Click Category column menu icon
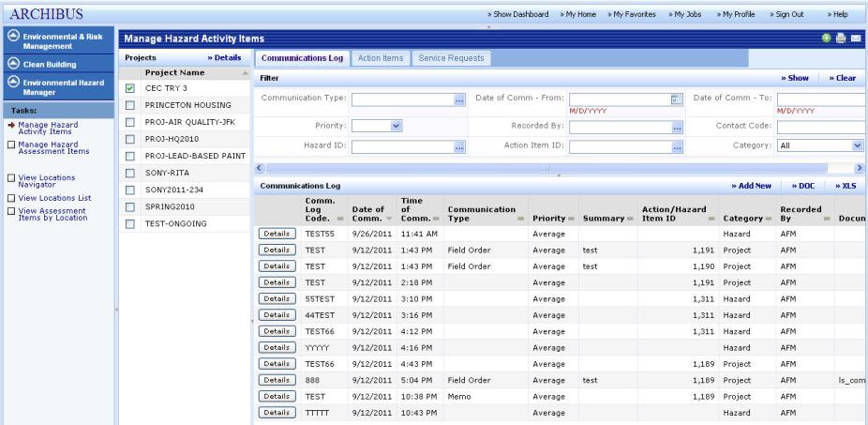This screenshot has height=425, width=868. point(769,220)
